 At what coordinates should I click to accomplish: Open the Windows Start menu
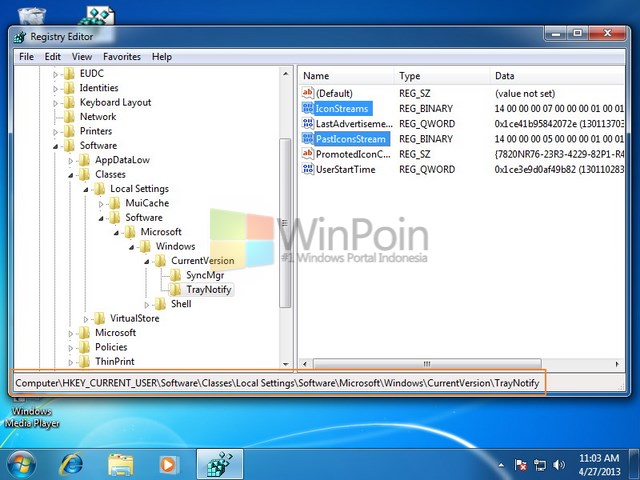pos(21,464)
